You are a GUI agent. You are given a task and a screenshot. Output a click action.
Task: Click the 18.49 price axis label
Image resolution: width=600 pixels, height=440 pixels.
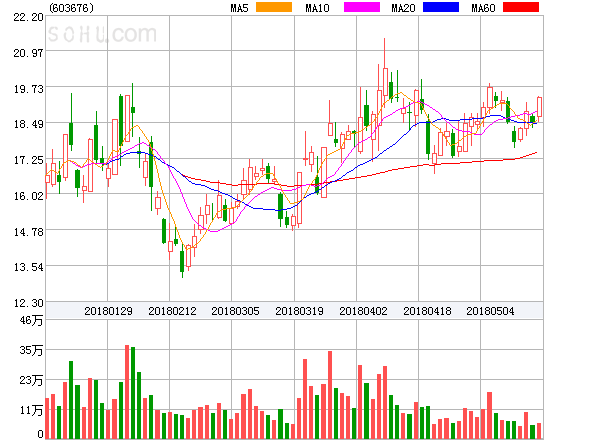tap(28, 124)
